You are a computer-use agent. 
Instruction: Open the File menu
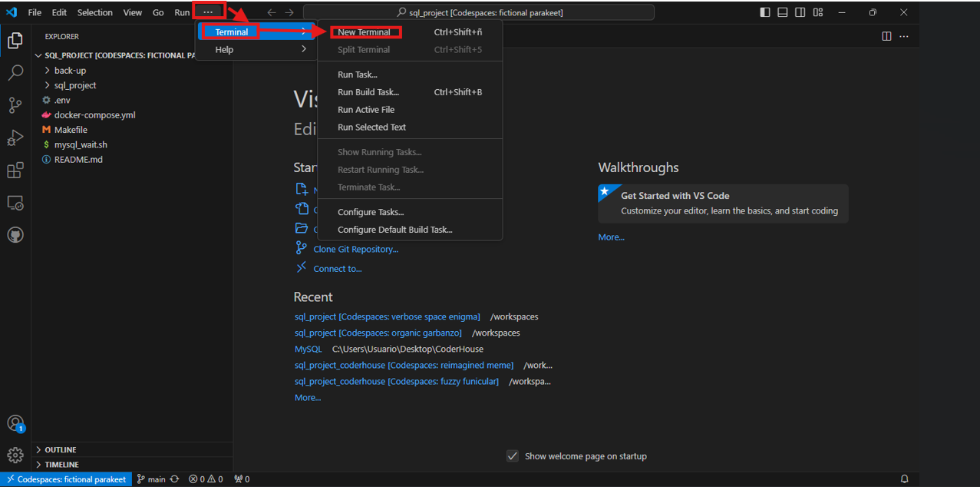[35, 12]
